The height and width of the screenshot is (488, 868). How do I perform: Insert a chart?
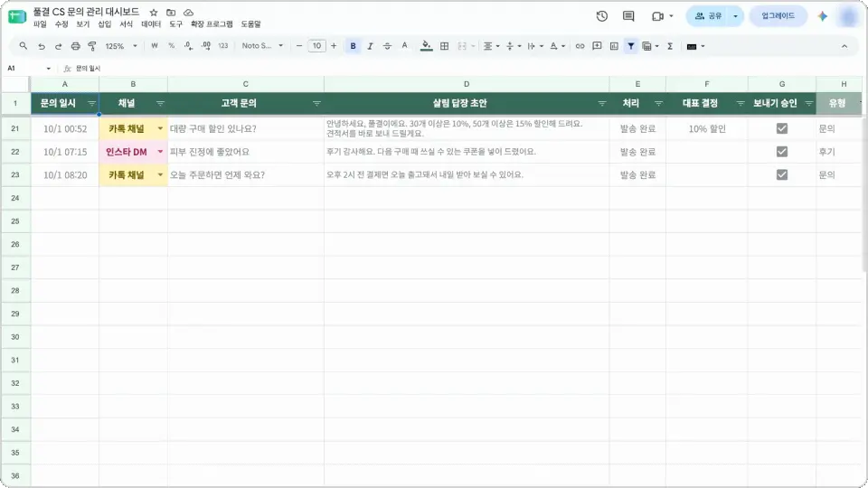(614, 46)
